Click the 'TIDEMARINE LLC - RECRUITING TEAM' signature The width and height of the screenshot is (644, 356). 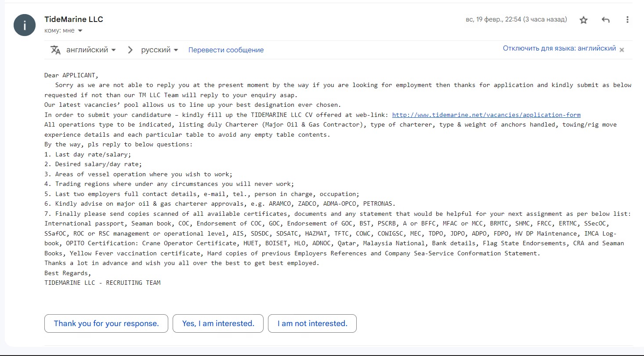point(102,283)
